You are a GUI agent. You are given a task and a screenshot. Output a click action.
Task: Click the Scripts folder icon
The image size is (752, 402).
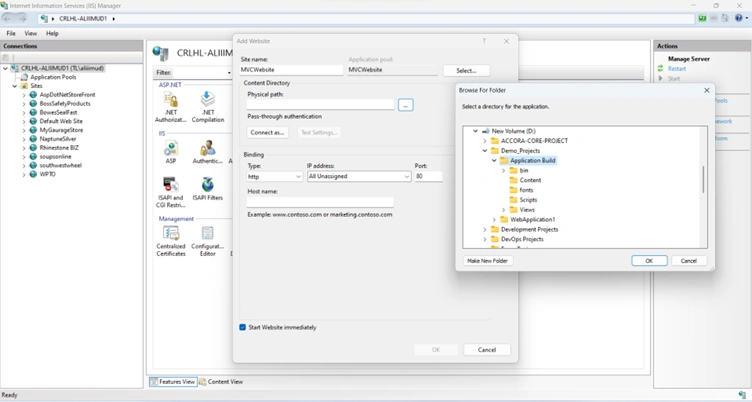pos(513,200)
